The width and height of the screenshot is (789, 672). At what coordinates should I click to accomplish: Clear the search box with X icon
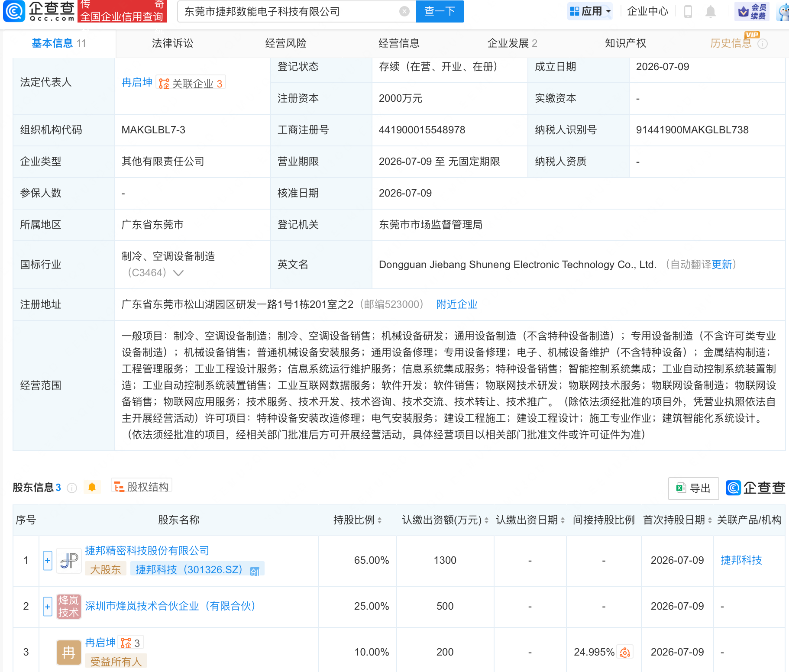pyautogui.click(x=404, y=11)
